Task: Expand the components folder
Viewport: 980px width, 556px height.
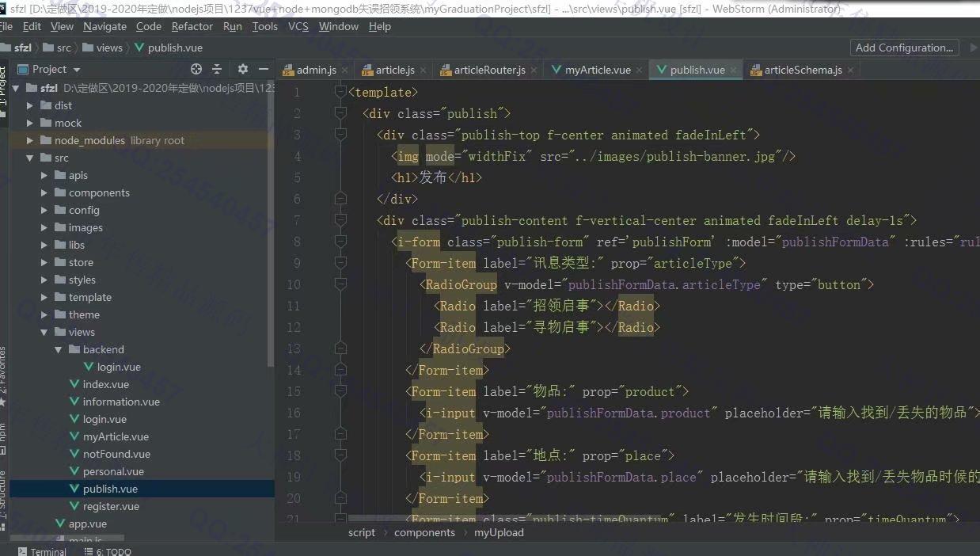Action: coord(44,192)
